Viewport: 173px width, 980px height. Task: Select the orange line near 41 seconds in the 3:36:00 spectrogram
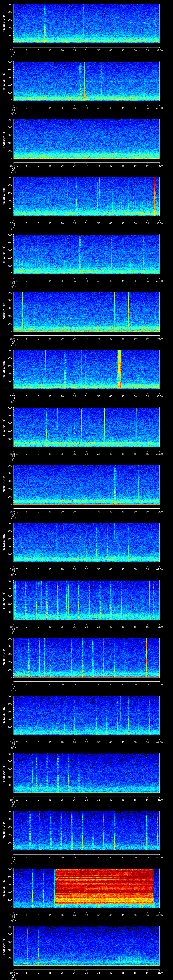[115, 312]
